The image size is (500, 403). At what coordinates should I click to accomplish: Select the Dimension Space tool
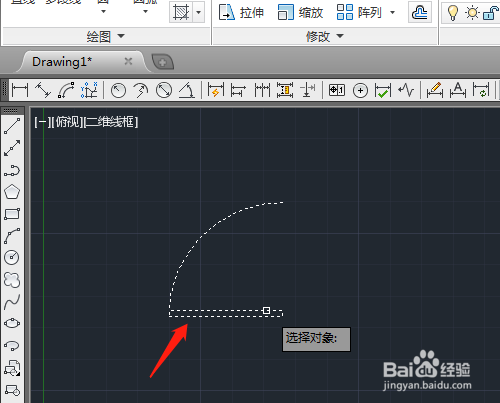tap(285, 90)
